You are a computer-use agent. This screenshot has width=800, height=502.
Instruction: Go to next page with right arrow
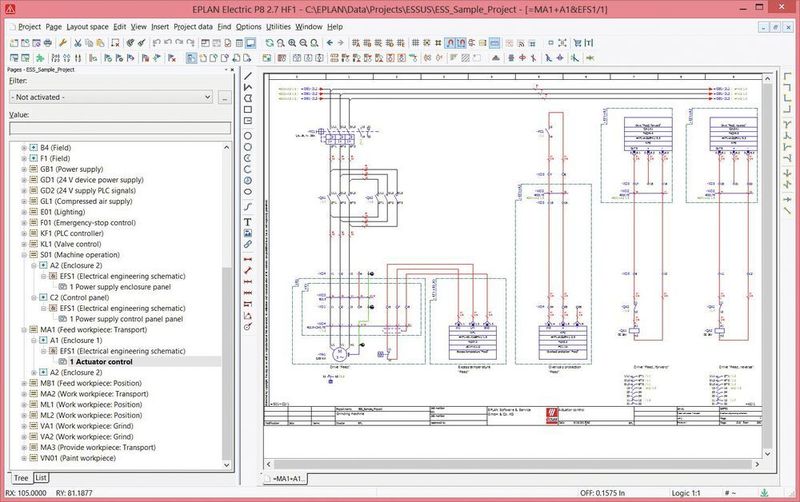[341, 43]
